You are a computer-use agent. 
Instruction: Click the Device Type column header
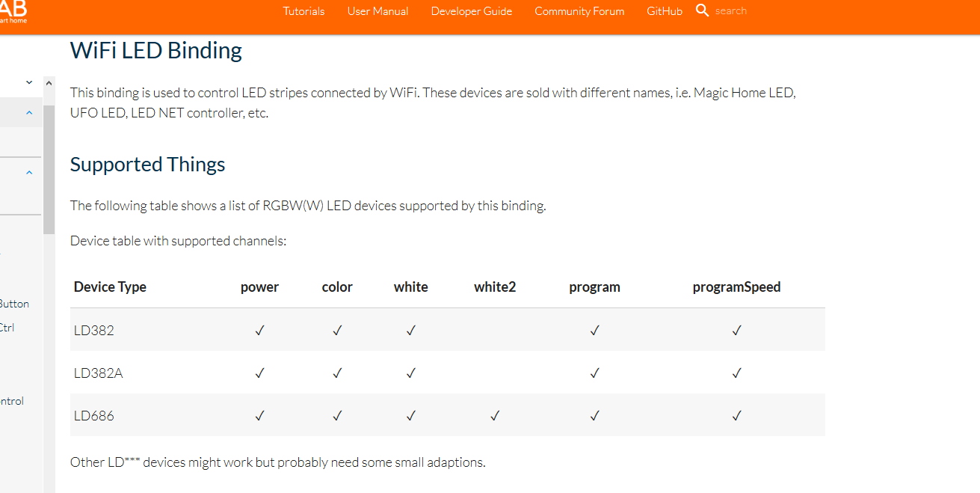coord(110,287)
